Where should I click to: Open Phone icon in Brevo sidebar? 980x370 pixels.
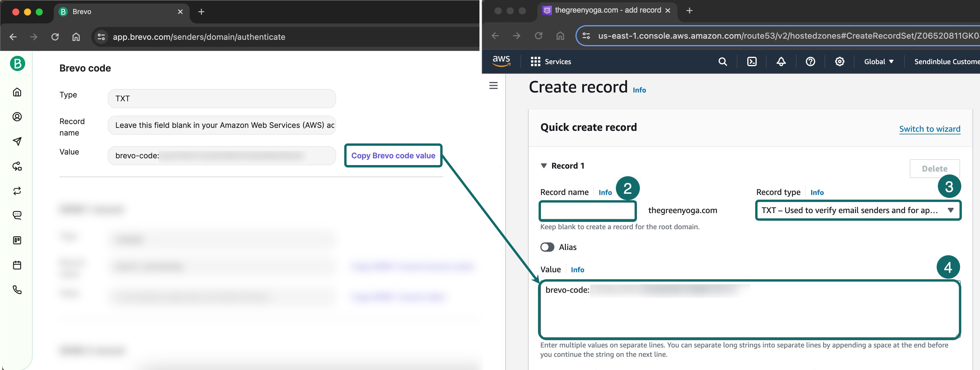(17, 290)
